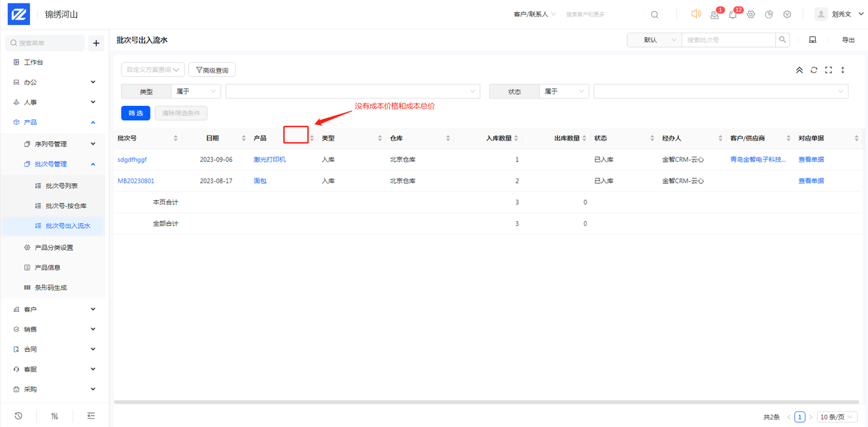Click the 高级查询 button

tap(212, 69)
